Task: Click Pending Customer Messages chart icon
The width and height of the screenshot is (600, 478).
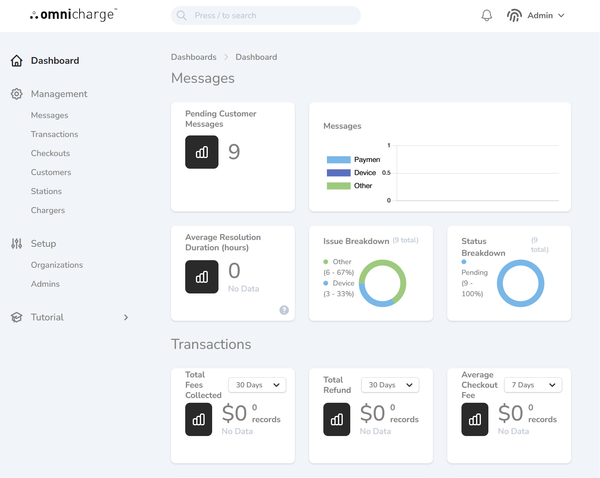Action: (x=202, y=152)
